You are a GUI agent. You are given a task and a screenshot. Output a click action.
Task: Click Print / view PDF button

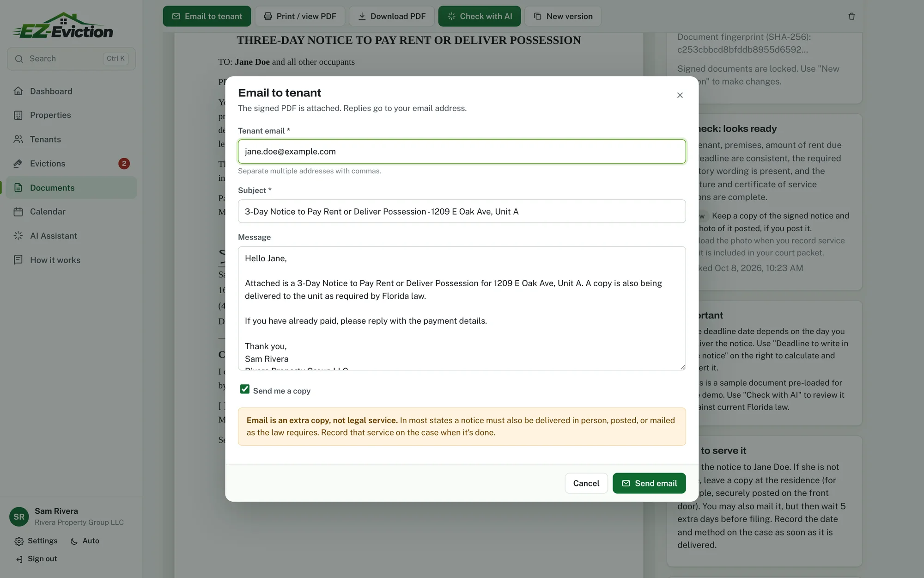tap(300, 16)
